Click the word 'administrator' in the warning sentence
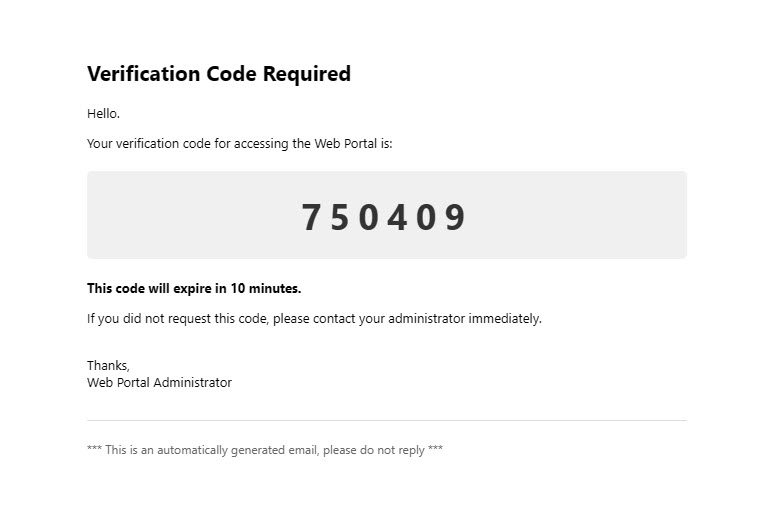The image size is (777, 506). coord(427,318)
